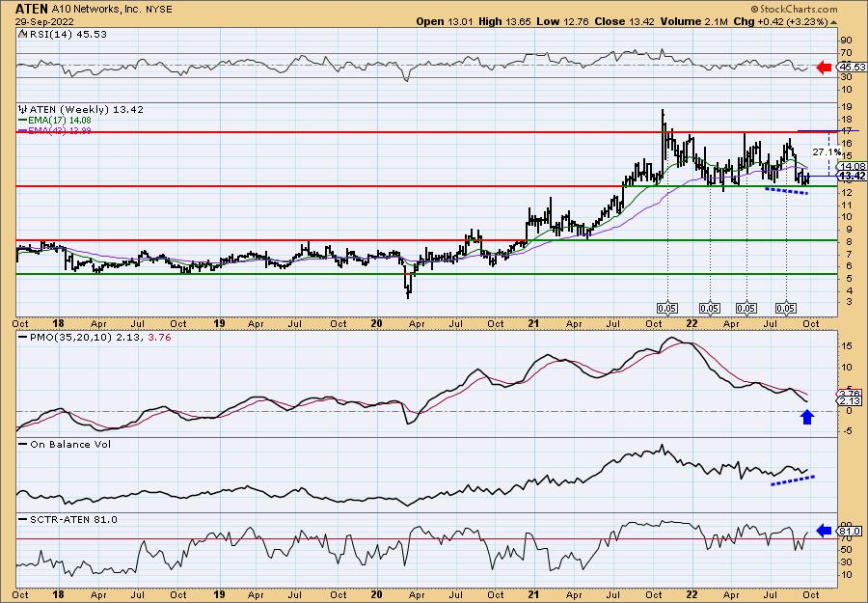Click year 22 on the bottom time axis

pyautogui.click(x=692, y=595)
